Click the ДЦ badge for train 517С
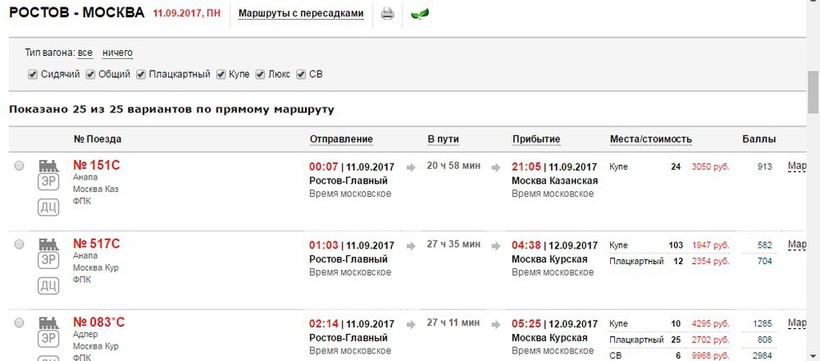Image resolution: width=820 pixels, height=361 pixels. (49, 286)
